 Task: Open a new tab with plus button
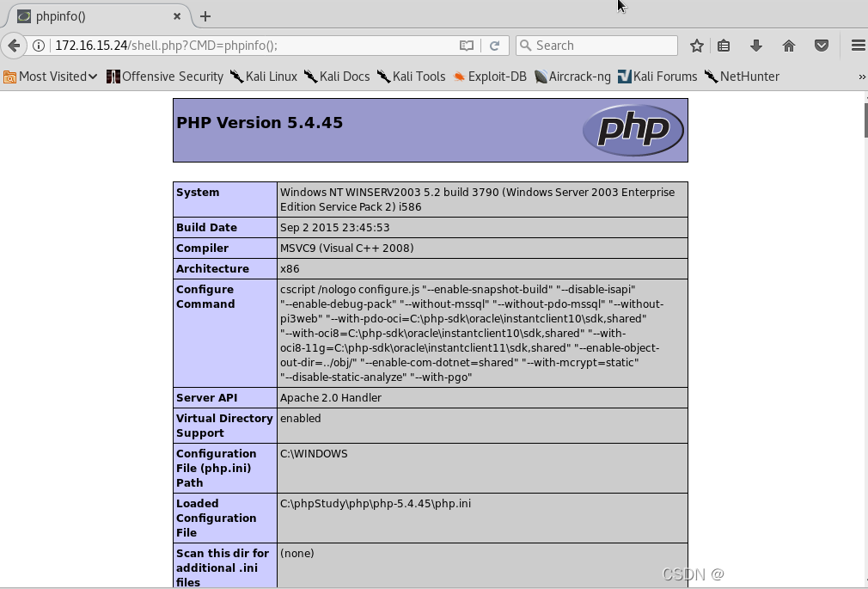pos(205,16)
